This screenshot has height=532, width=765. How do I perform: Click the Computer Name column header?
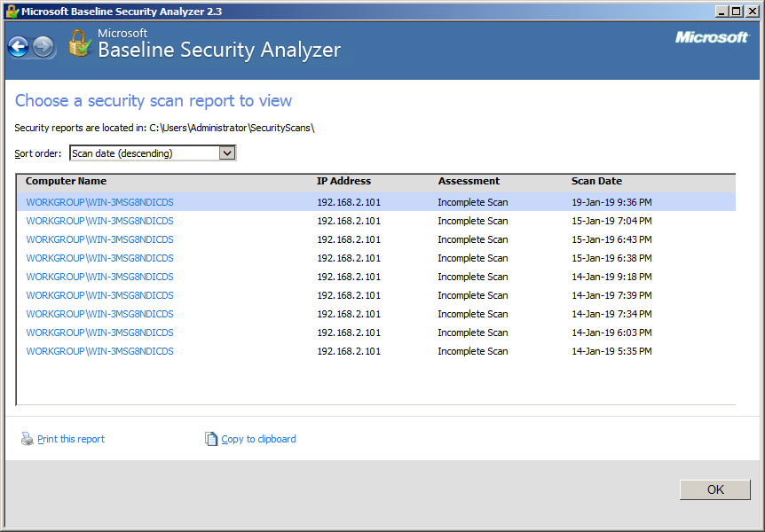pos(66,181)
